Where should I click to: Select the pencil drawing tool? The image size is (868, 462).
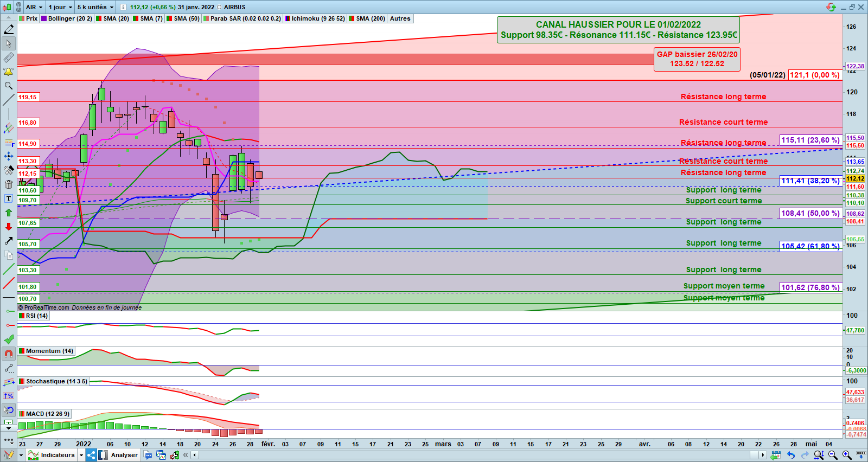click(9, 29)
